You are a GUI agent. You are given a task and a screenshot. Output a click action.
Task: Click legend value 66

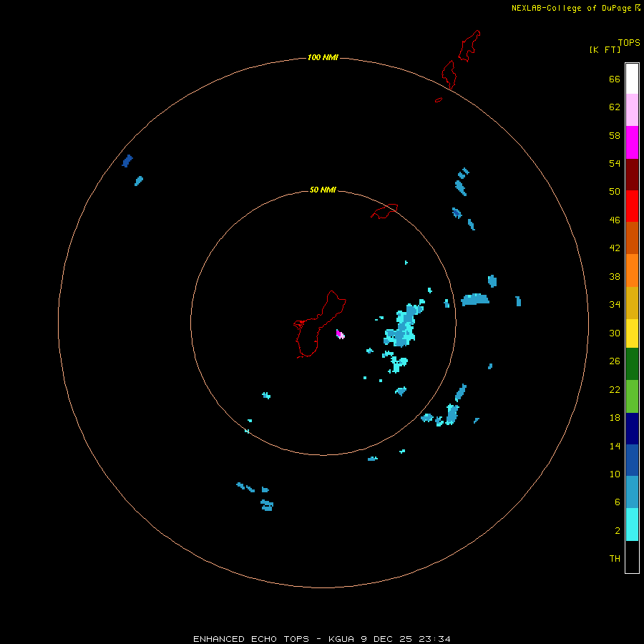(615, 79)
